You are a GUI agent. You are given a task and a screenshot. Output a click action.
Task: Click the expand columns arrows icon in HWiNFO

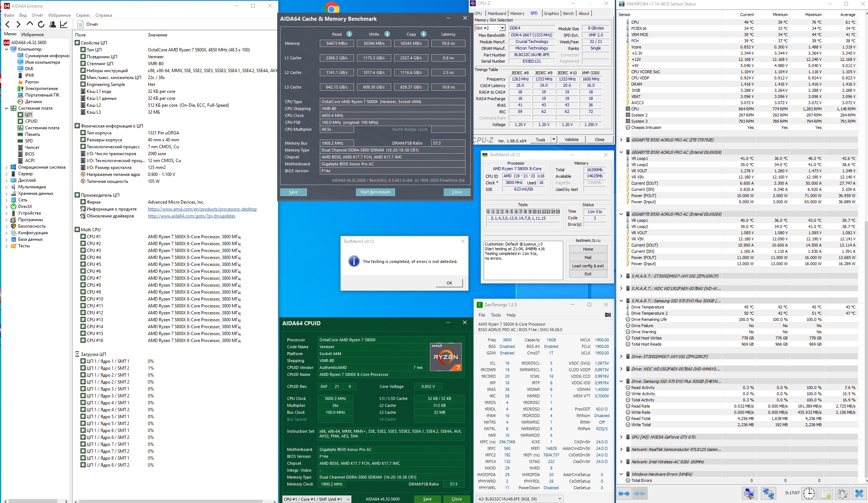pyautogui.click(x=624, y=494)
